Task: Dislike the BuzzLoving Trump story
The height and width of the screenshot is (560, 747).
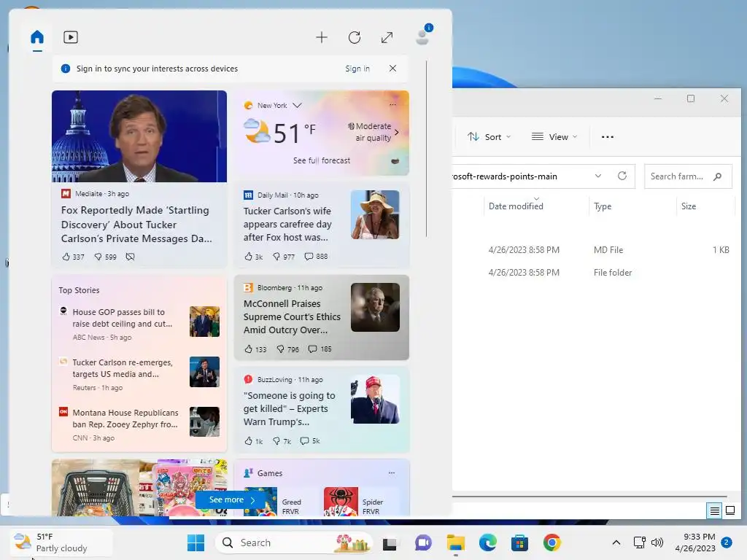Action: 282,441
